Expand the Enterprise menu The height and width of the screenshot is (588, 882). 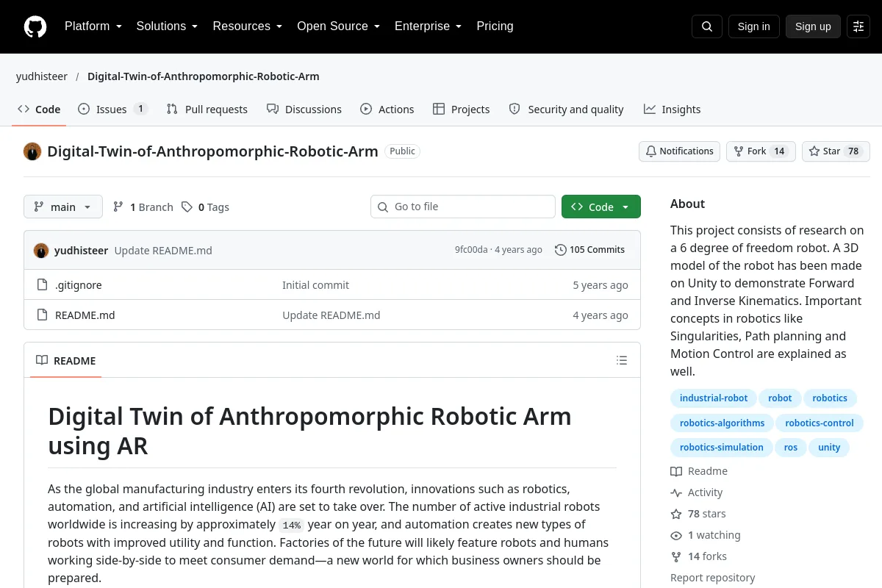click(x=429, y=26)
